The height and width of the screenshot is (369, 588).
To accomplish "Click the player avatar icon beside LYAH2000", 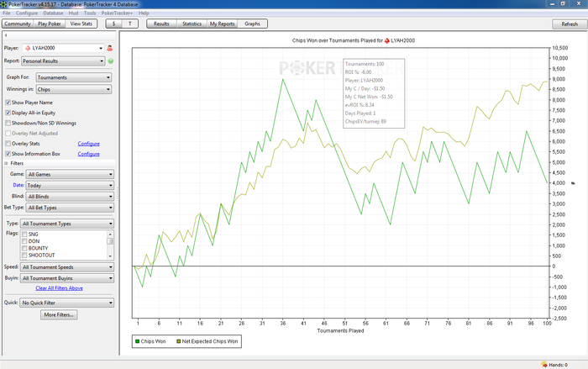I will click(x=110, y=49).
